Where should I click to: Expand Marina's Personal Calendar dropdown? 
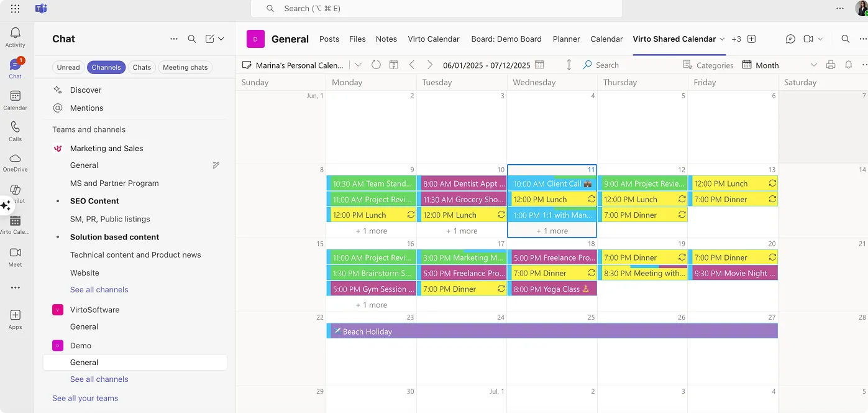359,64
